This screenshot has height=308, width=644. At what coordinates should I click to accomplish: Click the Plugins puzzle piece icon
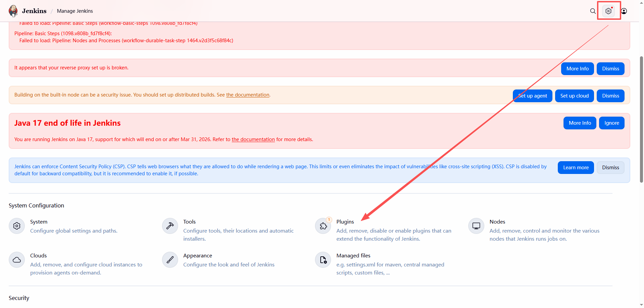pyautogui.click(x=323, y=226)
